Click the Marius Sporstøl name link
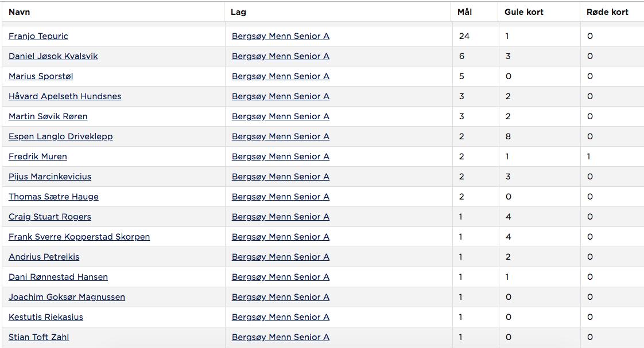Image resolution: width=644 pixels, height=348 pixels. click(41, 76)
